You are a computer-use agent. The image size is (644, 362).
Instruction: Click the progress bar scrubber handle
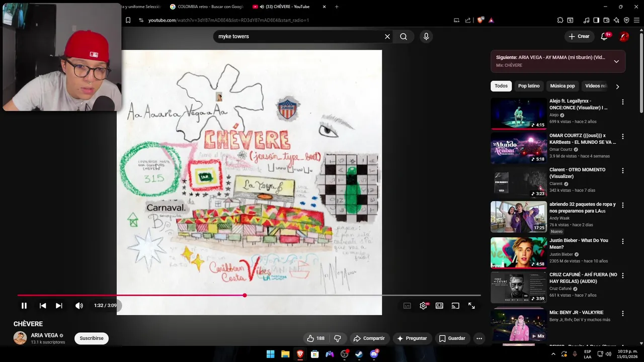[x=245, y=295]
